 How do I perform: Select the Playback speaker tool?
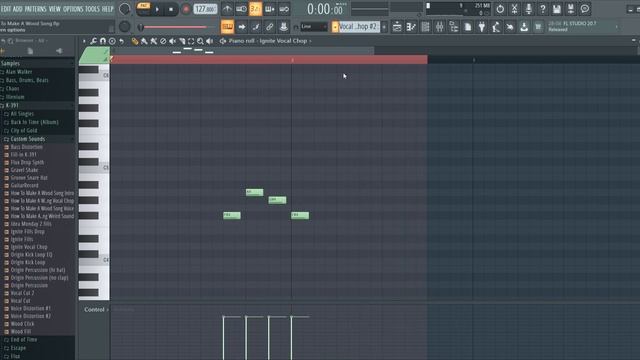point(210,41)
